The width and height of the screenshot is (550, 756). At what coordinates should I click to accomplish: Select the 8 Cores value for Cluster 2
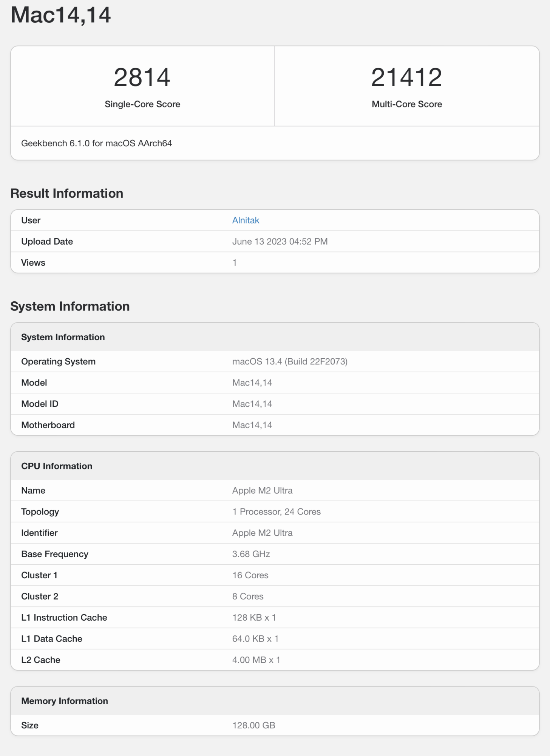pyautogui.click(x=248, y=596)
